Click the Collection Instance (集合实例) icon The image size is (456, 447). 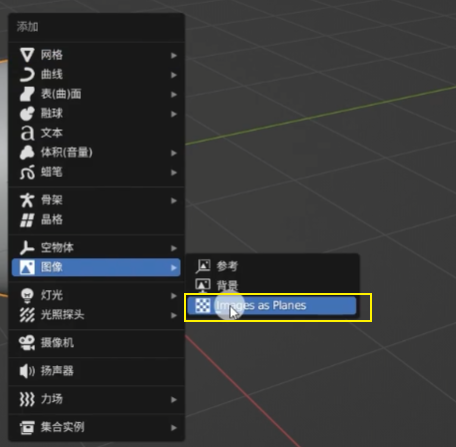click(27, 428)
